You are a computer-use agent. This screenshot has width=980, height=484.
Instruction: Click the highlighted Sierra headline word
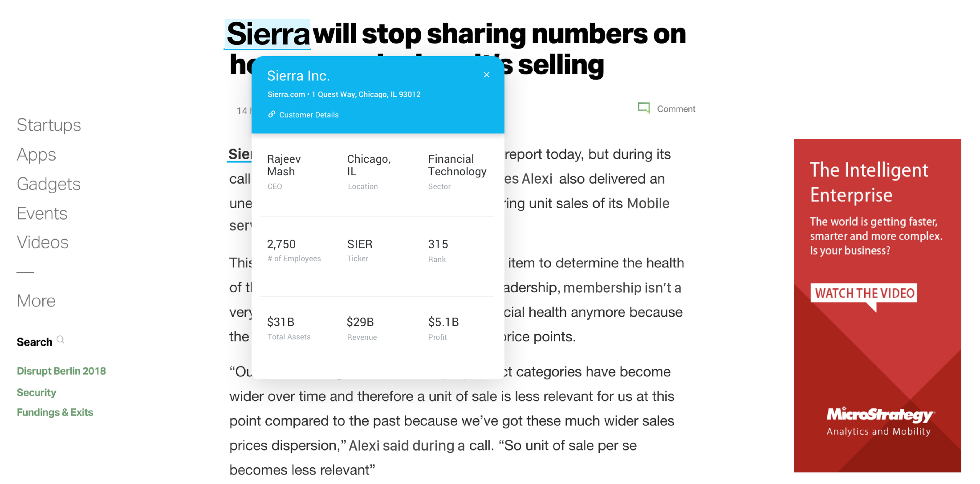[x=268, y=34]
